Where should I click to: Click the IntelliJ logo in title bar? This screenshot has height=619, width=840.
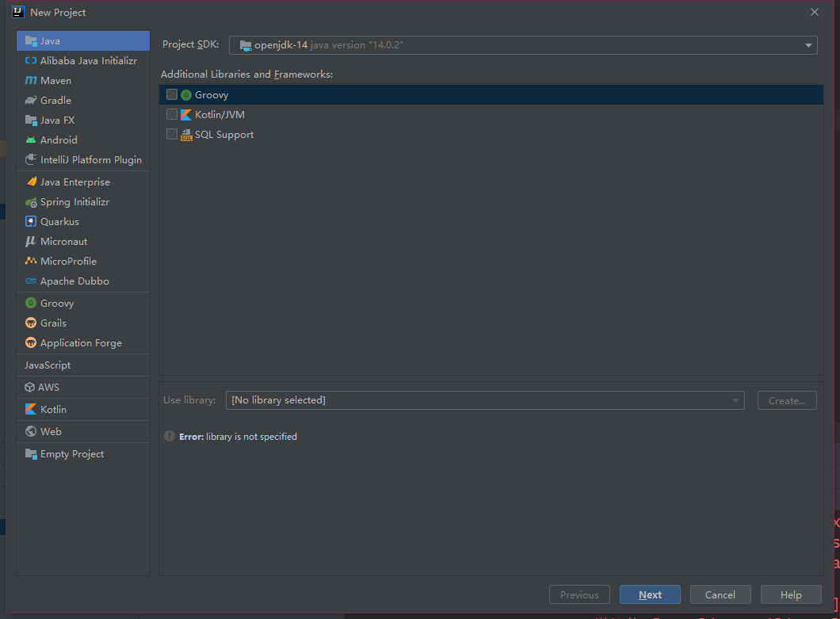click(18, 12)
